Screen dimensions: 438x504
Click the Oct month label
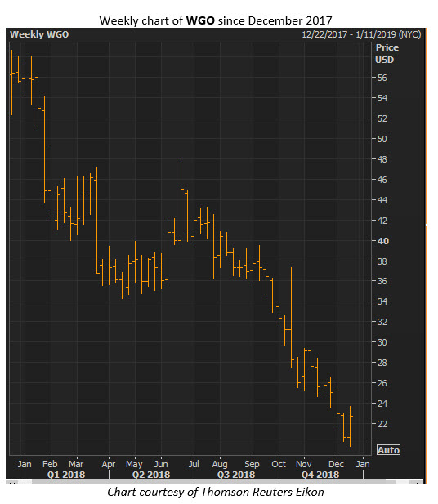[279, 464]
